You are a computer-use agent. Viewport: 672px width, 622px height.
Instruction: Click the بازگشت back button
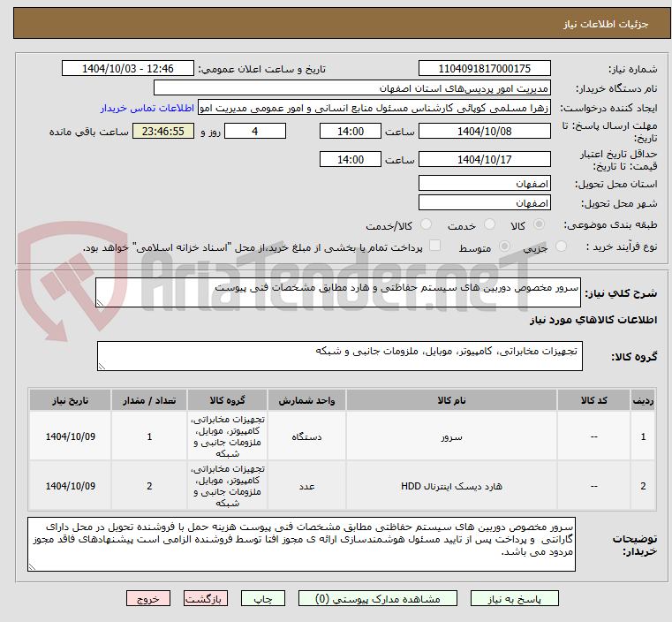point(206,598)
